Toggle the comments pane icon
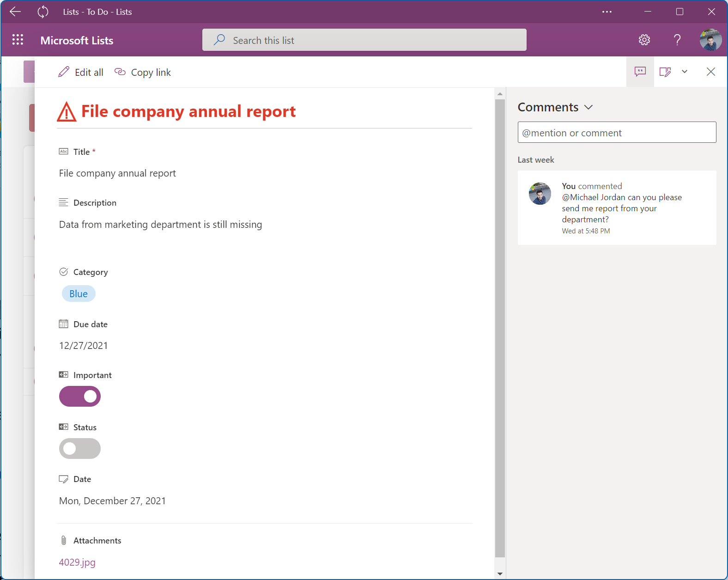 point(640,72)
